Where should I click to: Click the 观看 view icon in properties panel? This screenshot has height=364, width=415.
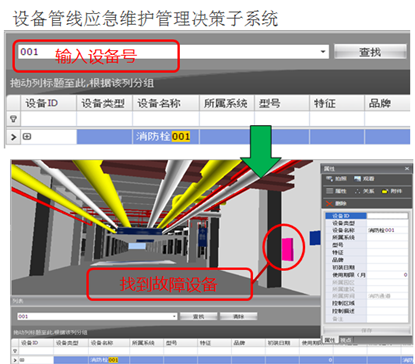pyautogui.click(x=358, y=179)
